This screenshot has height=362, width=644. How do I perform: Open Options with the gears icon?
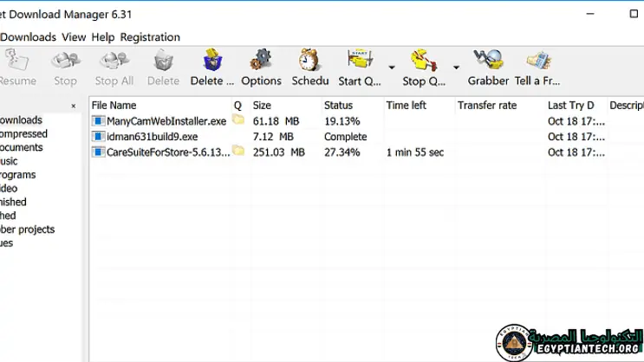261,60
